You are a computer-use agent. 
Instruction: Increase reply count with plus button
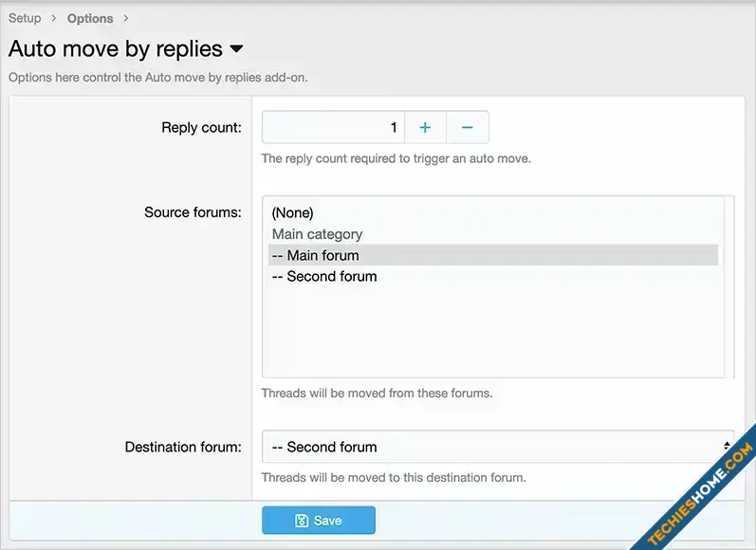[x=425, y=127]
